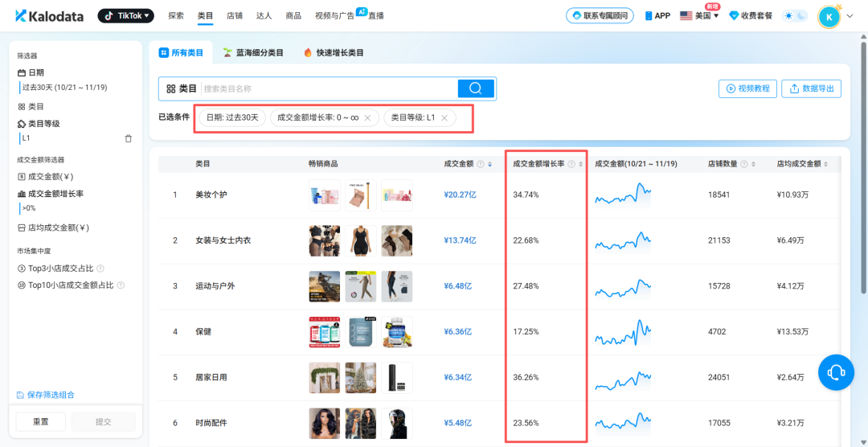The height and width of the screenshot is (447, 868).
Task: Open the 直播 menu item
Action: [376, 16]
